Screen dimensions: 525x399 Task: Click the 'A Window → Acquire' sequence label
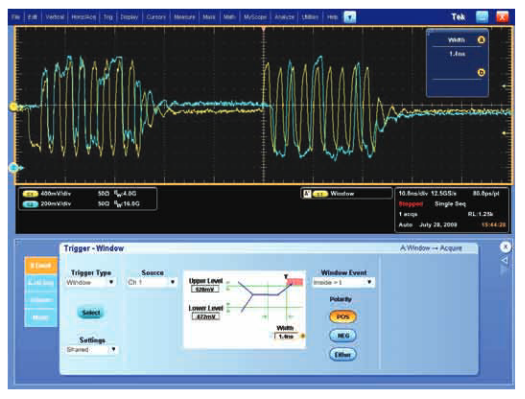(431, 248)
